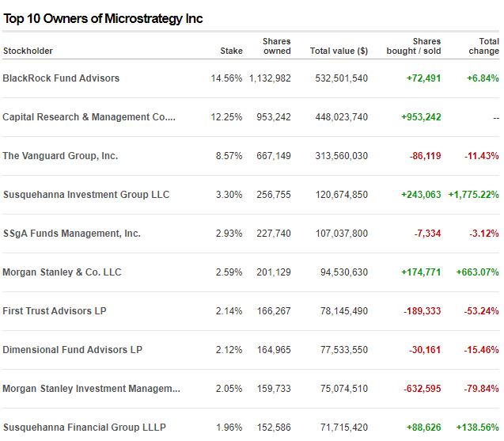Select BlackRock's 1,132,982 shares owned
The height and width of the screenshot is (441, 504).
pos(270,78)
